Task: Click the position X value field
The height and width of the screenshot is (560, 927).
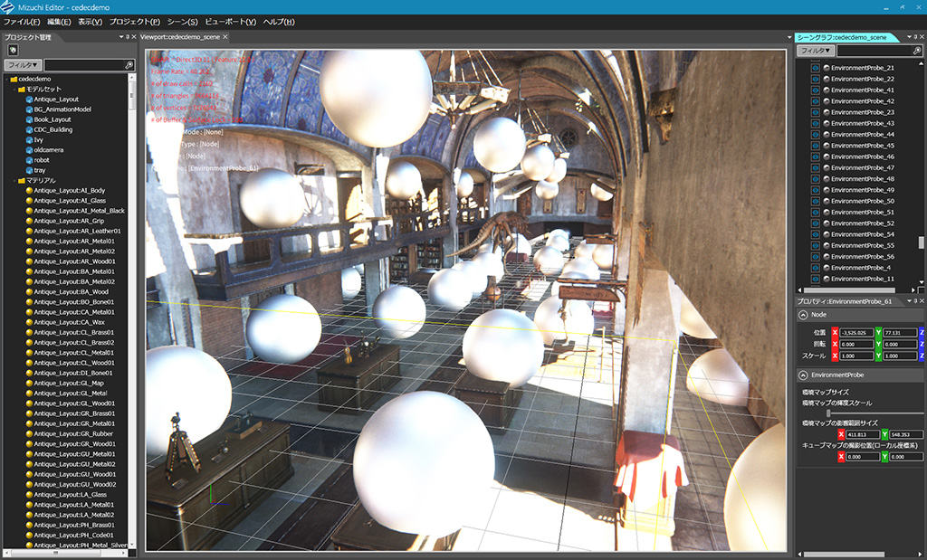Action: click(857, 333)
